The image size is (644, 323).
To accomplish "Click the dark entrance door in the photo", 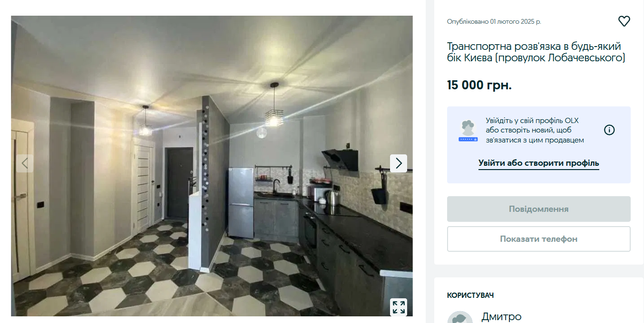I will click(178, 183).
